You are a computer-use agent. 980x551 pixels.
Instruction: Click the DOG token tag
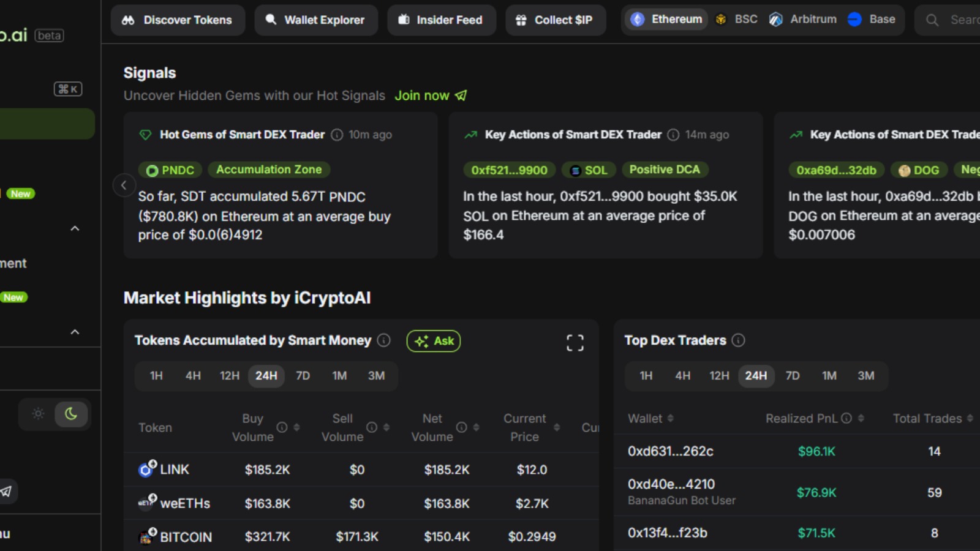919,170
